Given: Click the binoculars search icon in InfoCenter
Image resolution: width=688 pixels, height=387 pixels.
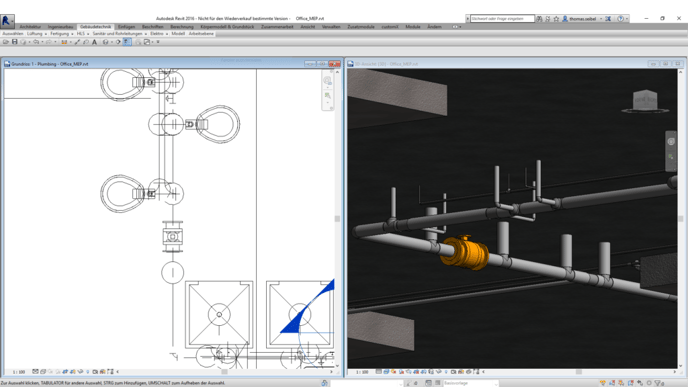Looking at the screenshot, I should click(x=539, y=18).
